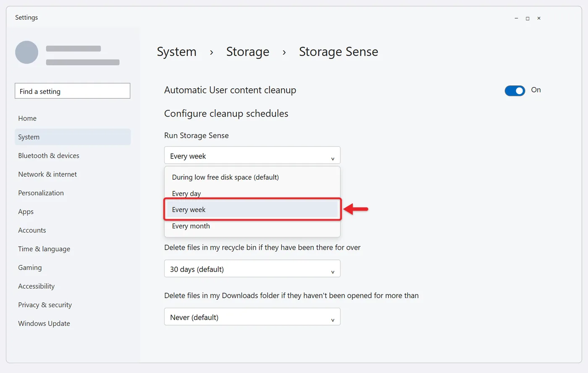Click the Delete files in my recycle bin label
The height and width of the screenshot is (373, 588).
coord(262,247)
